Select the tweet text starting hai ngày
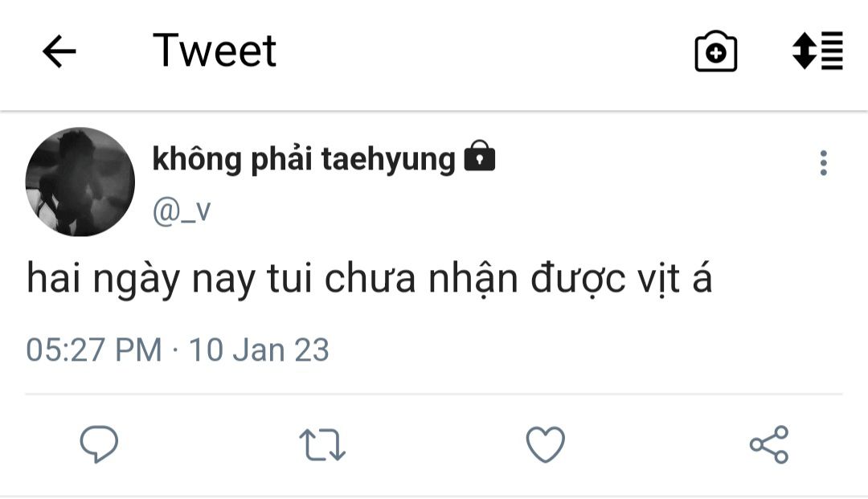The image size is (868, 499). 369,279
